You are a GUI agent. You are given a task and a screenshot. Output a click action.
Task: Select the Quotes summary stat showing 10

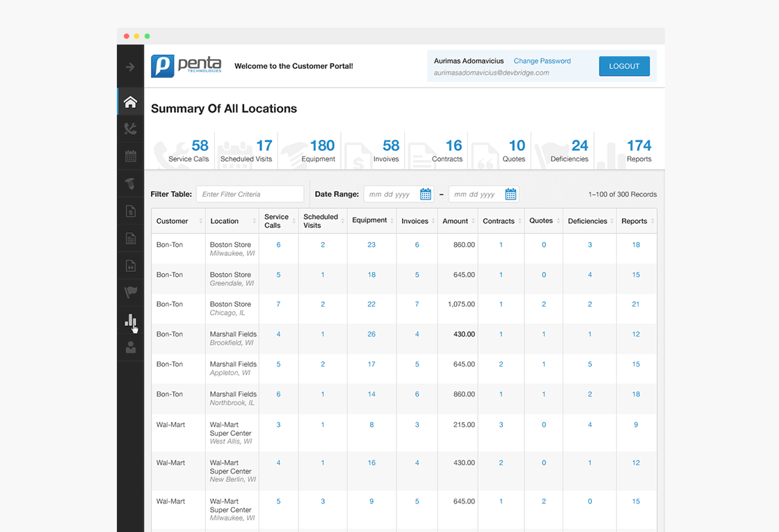click(516, 145)
